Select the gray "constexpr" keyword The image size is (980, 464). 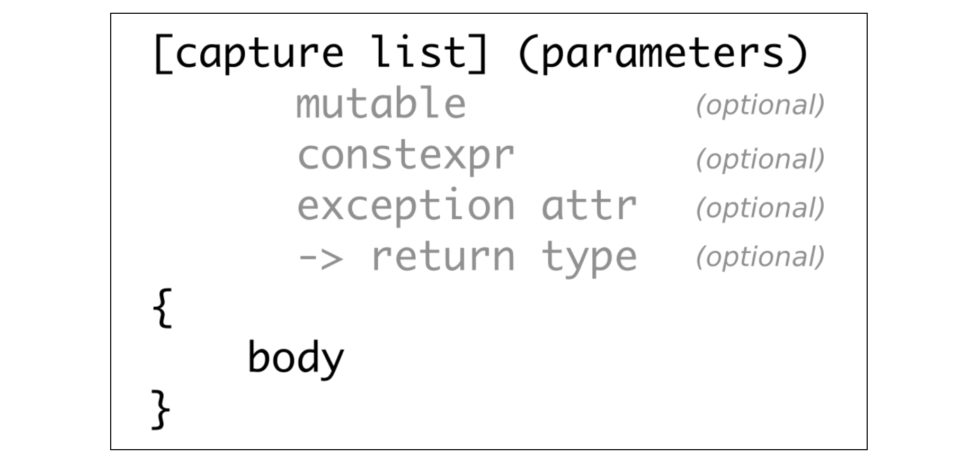pos(406,157)
